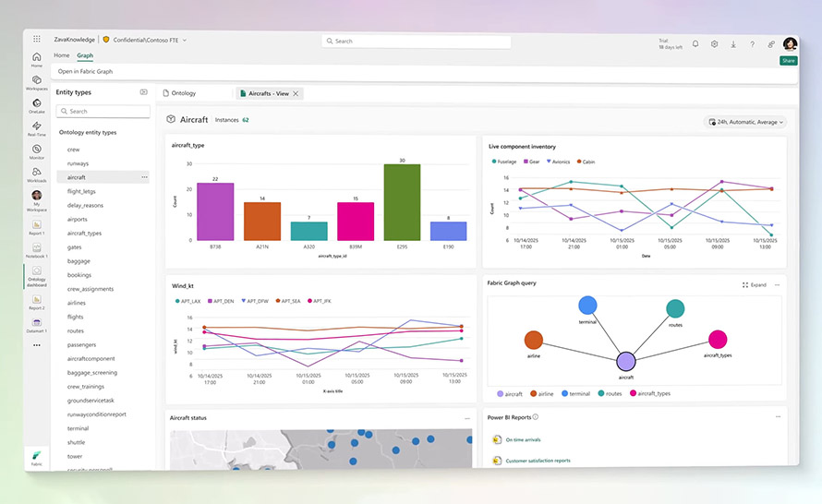
Task: Select aircraft_types entity type
Action: [84, 234]
